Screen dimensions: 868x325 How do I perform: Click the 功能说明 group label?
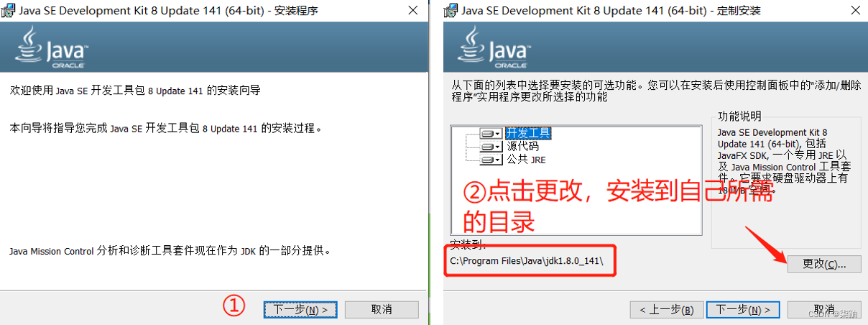[739, 116]
